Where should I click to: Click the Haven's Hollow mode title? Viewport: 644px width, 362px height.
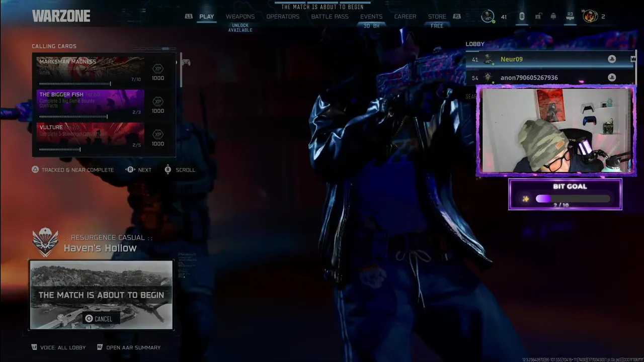[100, 248]
